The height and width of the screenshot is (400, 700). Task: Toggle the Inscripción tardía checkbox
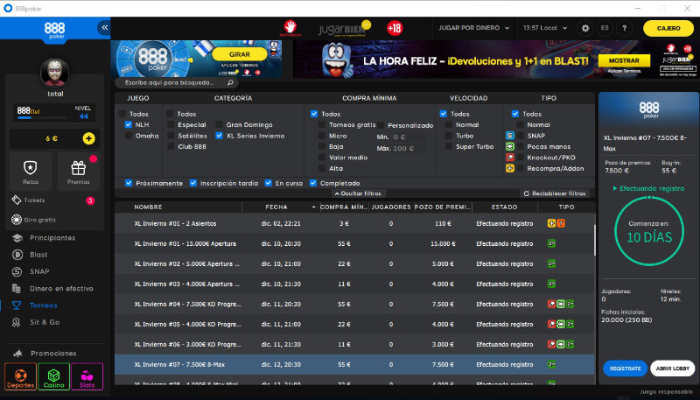[193, 183]
